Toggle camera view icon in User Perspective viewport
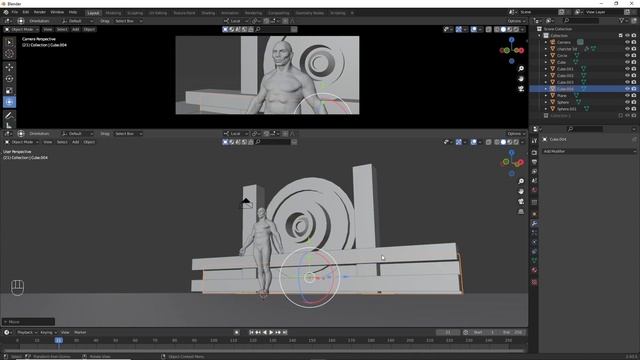The height and width of the screenshot is (360, 640). [521, 201]
